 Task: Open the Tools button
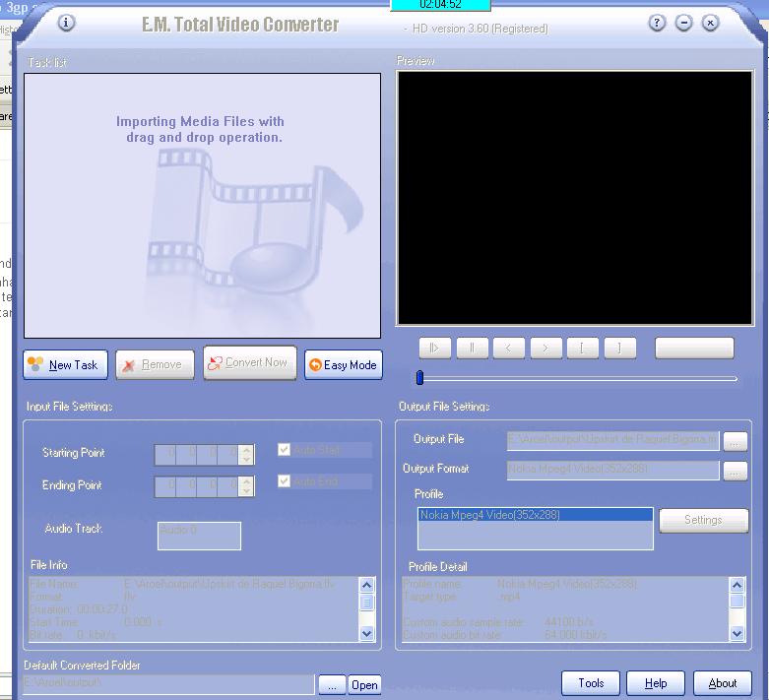[591, 683]
